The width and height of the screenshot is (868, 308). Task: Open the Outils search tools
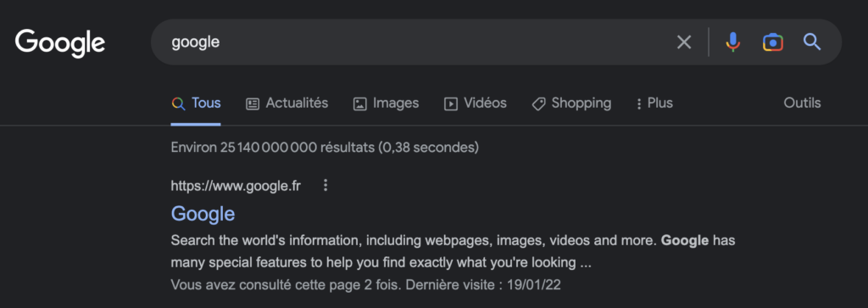(x=802, y=103)
